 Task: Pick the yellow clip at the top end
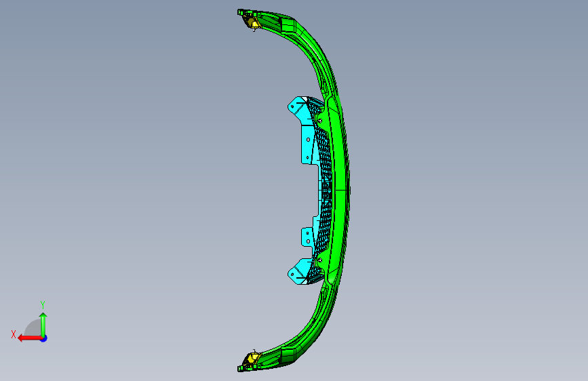(252, 22)
